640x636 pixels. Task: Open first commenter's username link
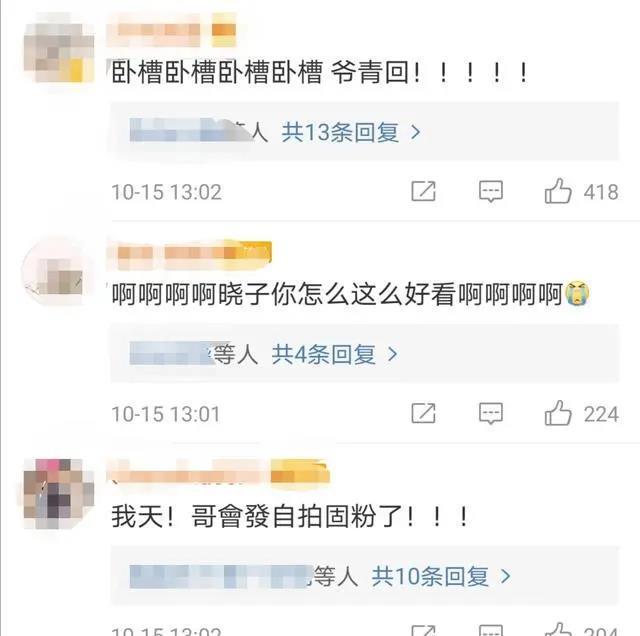pos(171,30)
